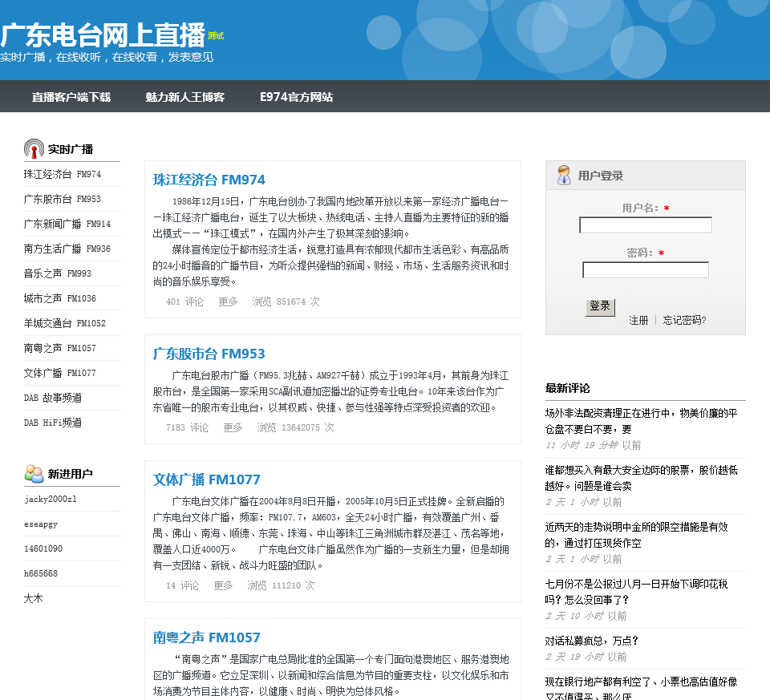Open comment starting 场外非法配资清理正在进行中
770x700 pixels.
click(641, 421)
